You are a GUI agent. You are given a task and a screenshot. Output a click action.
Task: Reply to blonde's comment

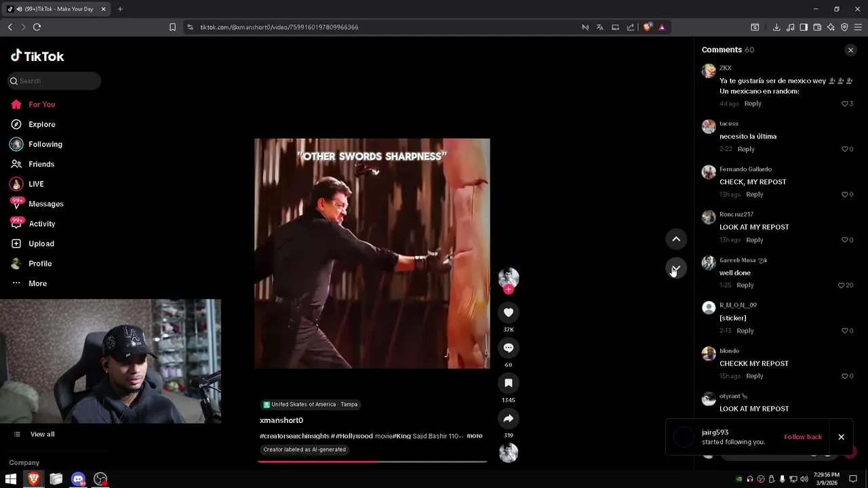754,376
